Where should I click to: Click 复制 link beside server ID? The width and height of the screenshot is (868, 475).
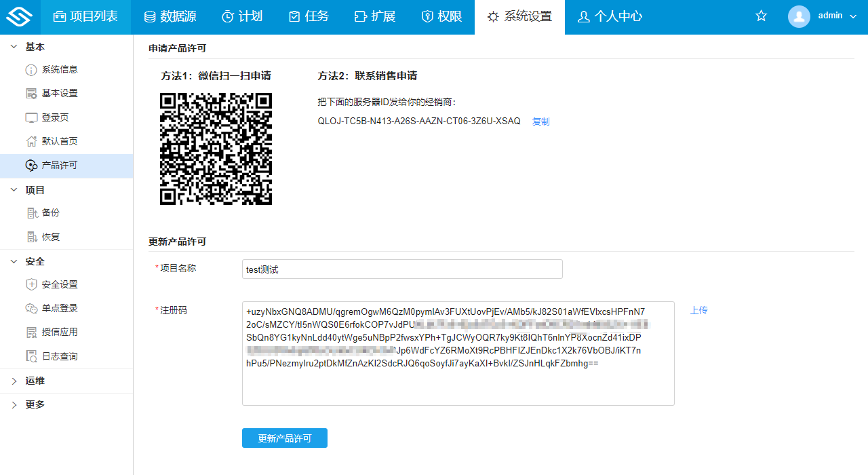540,121
